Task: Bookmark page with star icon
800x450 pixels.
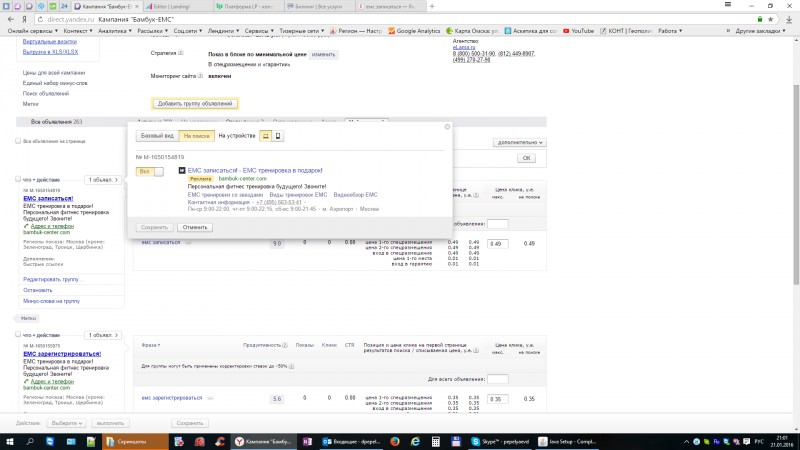Action: [770, 19]
